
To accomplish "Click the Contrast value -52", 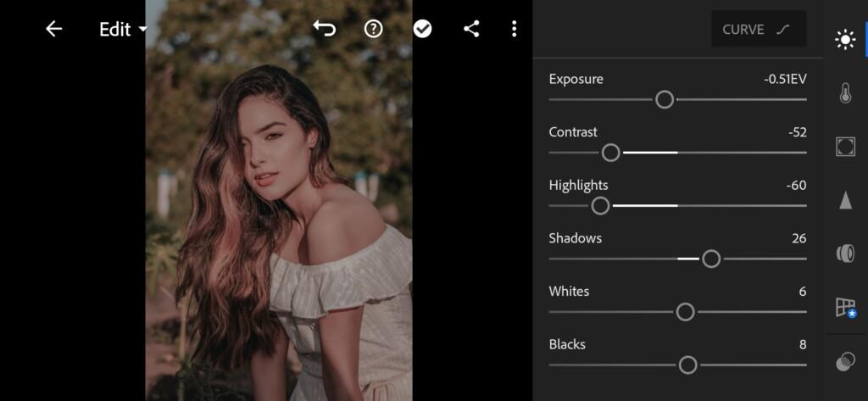I will pyautogui.click(x=798, y=132).
